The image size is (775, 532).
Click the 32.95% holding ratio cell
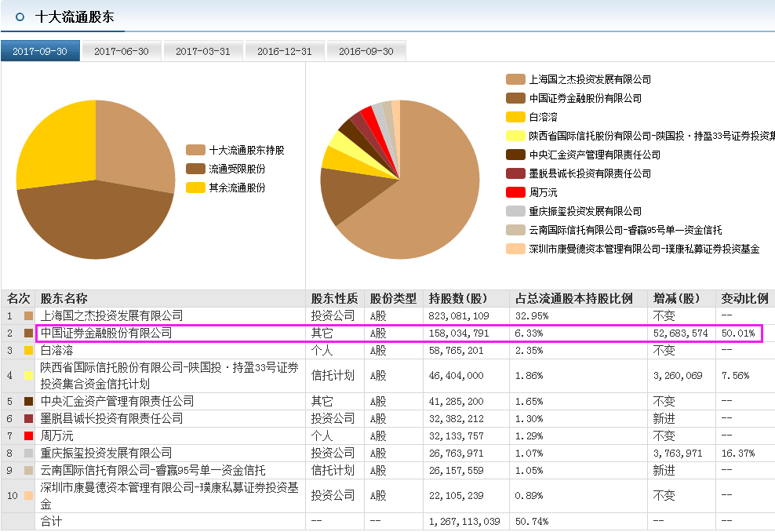(532, 316)
